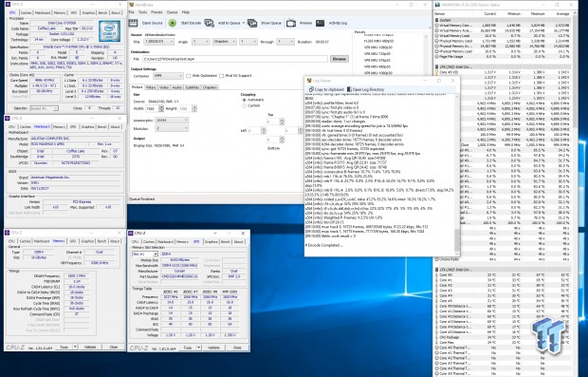Click the Activity Log terminal icon
This screenshot has width=588, height=377.
(320, 23)
